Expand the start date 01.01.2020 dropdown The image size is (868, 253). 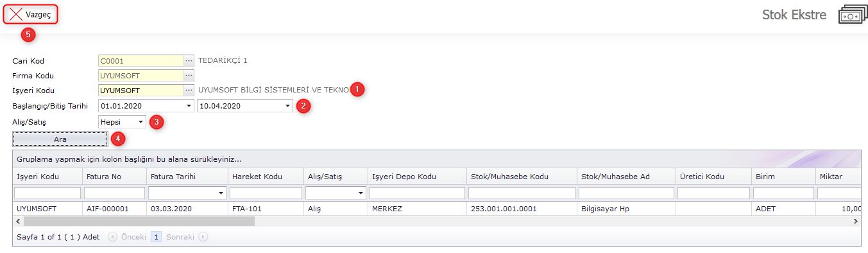[189, 106]
